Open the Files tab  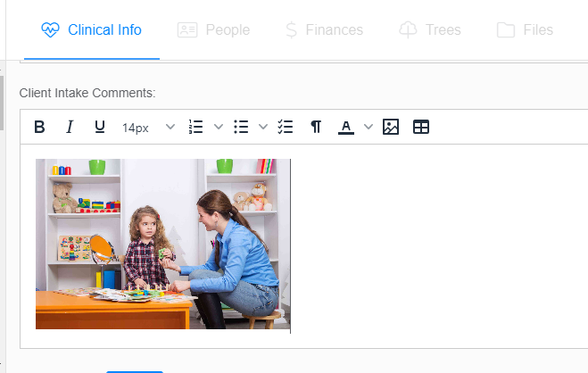pos(525,30)
